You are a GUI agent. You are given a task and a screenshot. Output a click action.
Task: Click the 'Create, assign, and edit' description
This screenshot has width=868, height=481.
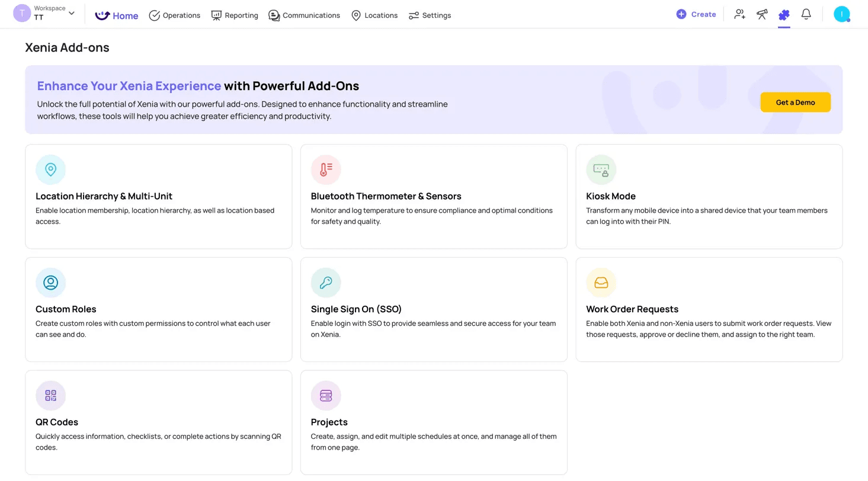coord(434,442)
